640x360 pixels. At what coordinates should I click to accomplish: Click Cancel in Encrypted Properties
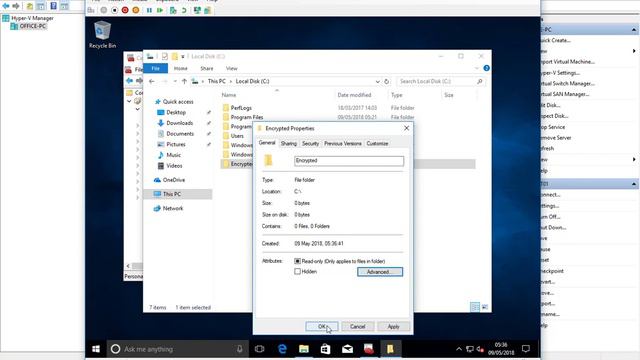(357, 327)
